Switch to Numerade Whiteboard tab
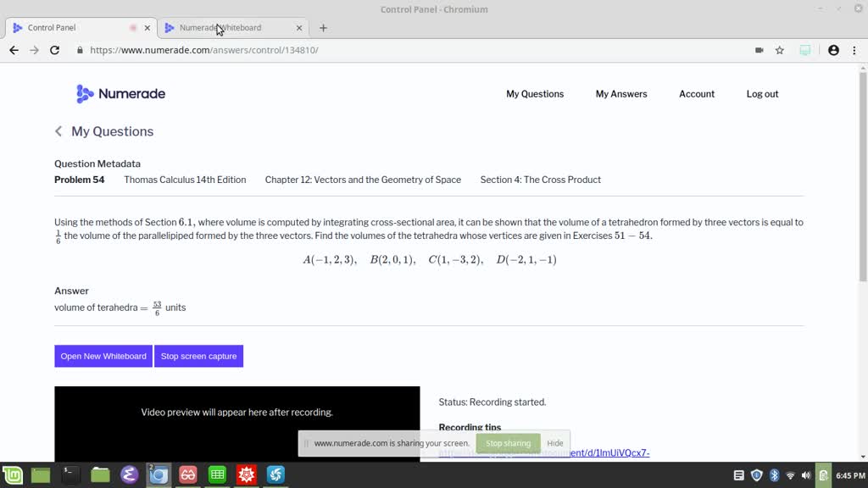Screen dimensions: 868x488 click(x=229, y=28)
